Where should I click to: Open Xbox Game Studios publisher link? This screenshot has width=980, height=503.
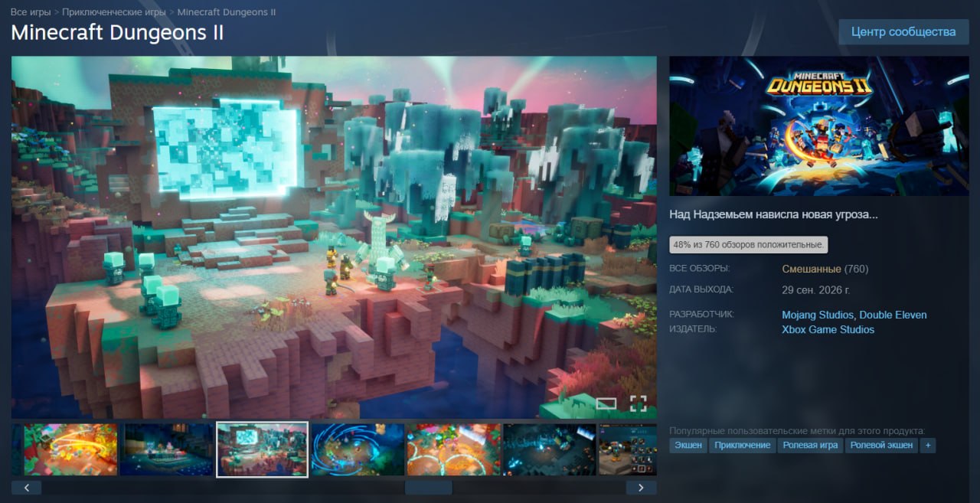pos(828,330)
